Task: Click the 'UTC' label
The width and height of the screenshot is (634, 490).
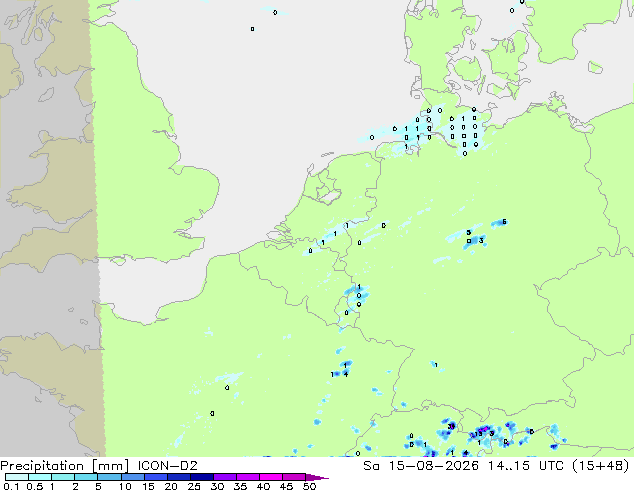Action: (x=552, y=466)
